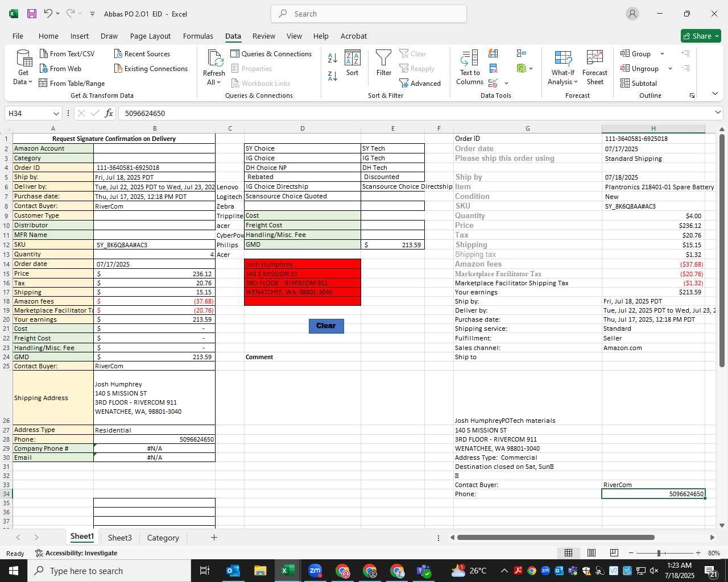Click the Windows Start button
The height and width of the screenshot is (582, 728).
click(x=13, y=571)
